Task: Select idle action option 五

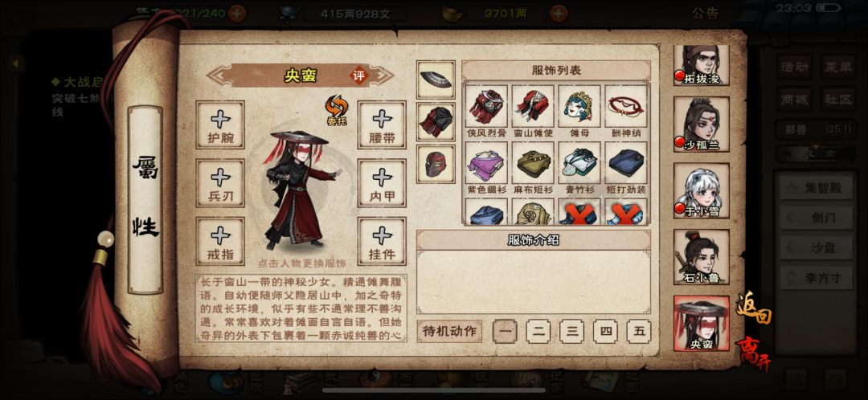Action: point(639,332)
